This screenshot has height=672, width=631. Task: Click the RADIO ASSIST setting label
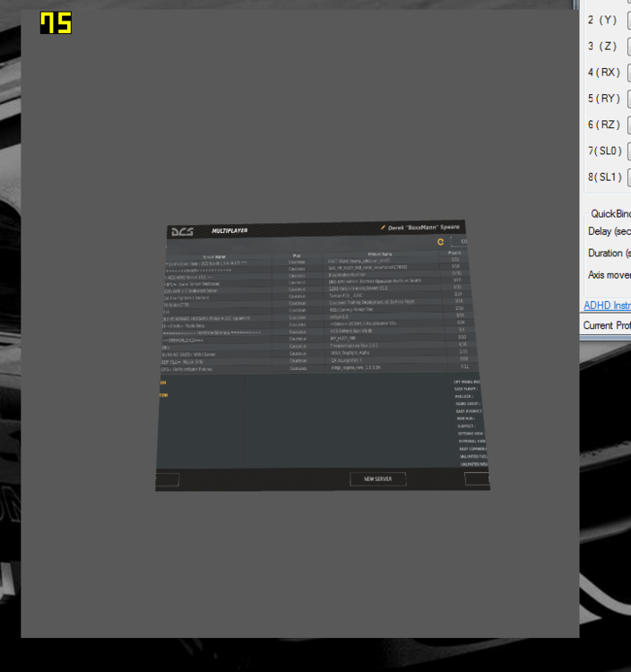(x=468, y=404)
